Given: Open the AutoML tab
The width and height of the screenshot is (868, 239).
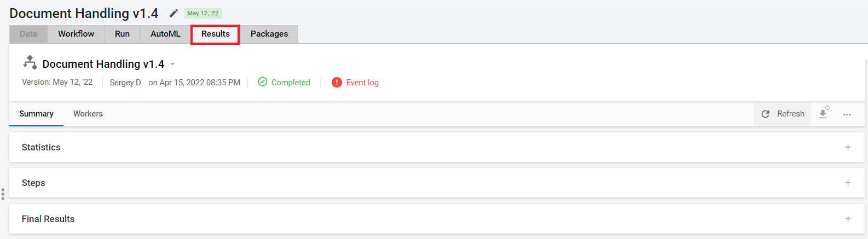Looking at the screenshot, I should click(x=165, y=34).
